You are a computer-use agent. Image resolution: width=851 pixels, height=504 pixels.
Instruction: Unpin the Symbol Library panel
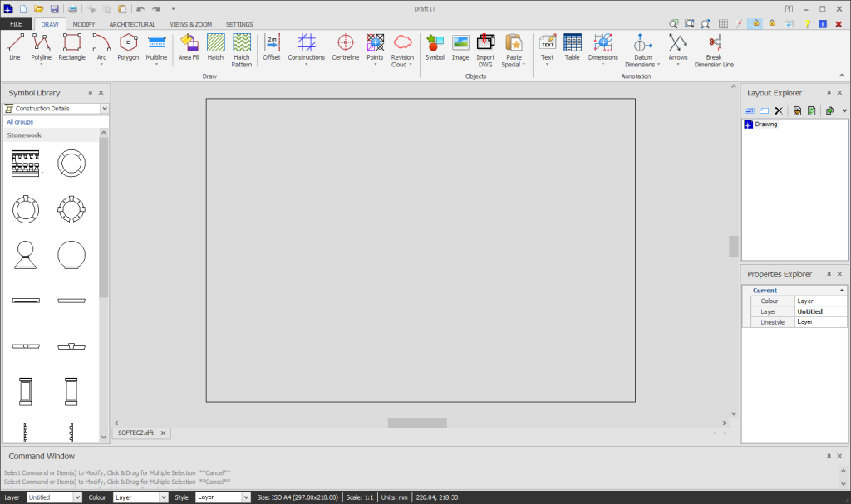(x=90, y=93)
